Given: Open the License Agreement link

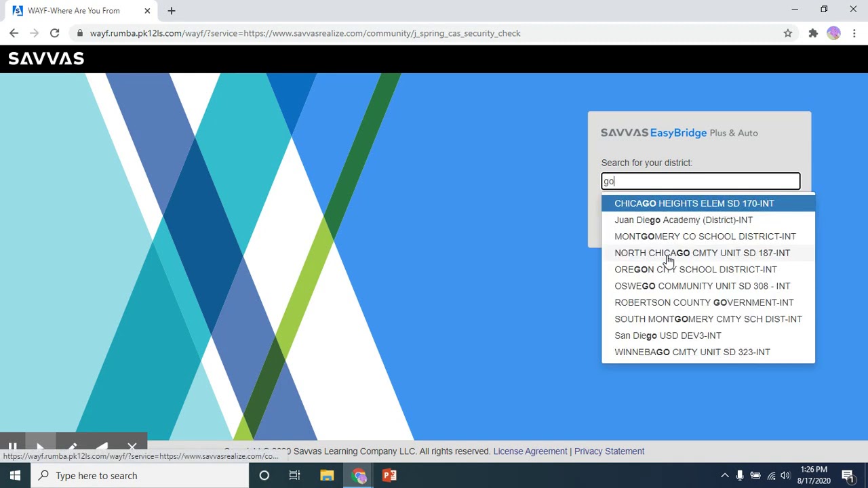Looking at the screenshot, I should pos(530,451).
